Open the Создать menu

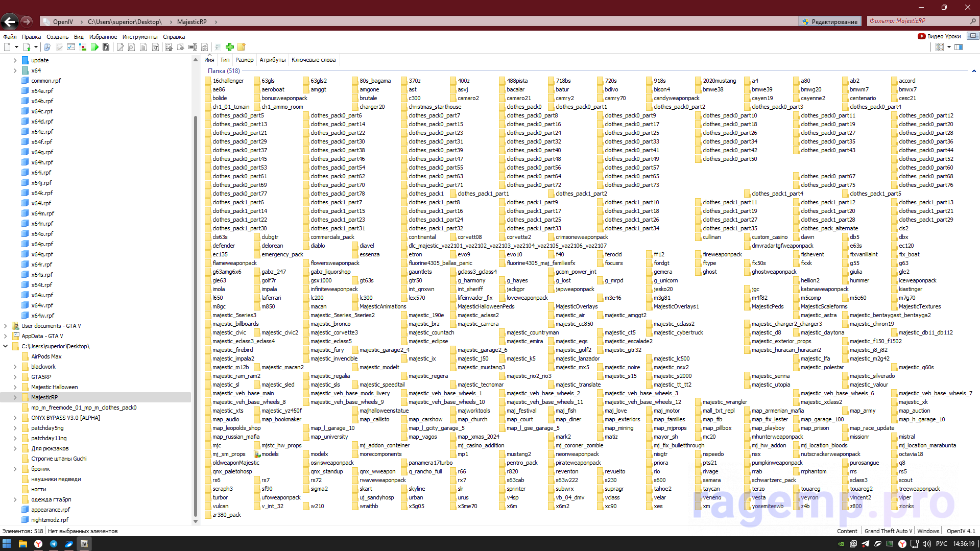click(x=57, y=37)
